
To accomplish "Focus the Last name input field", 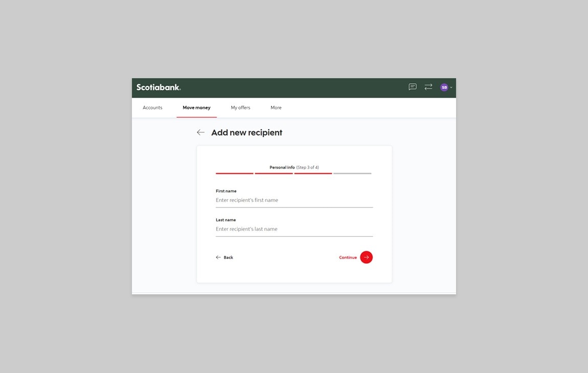I will point(295,229).
